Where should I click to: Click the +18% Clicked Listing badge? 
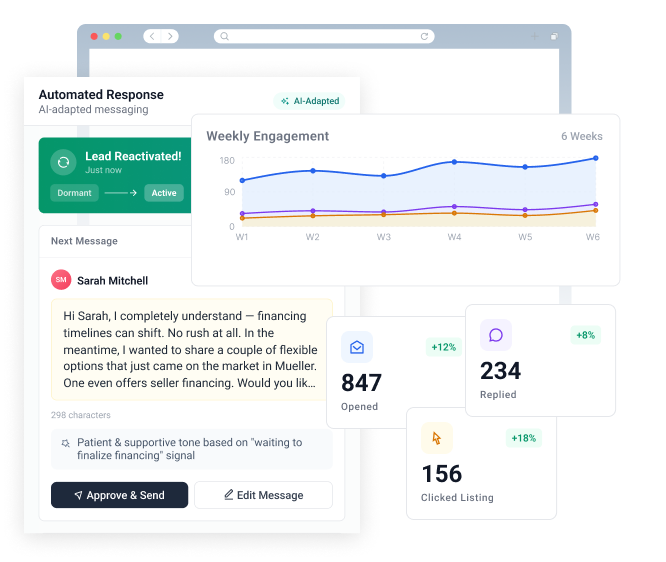tap(523, 438)
